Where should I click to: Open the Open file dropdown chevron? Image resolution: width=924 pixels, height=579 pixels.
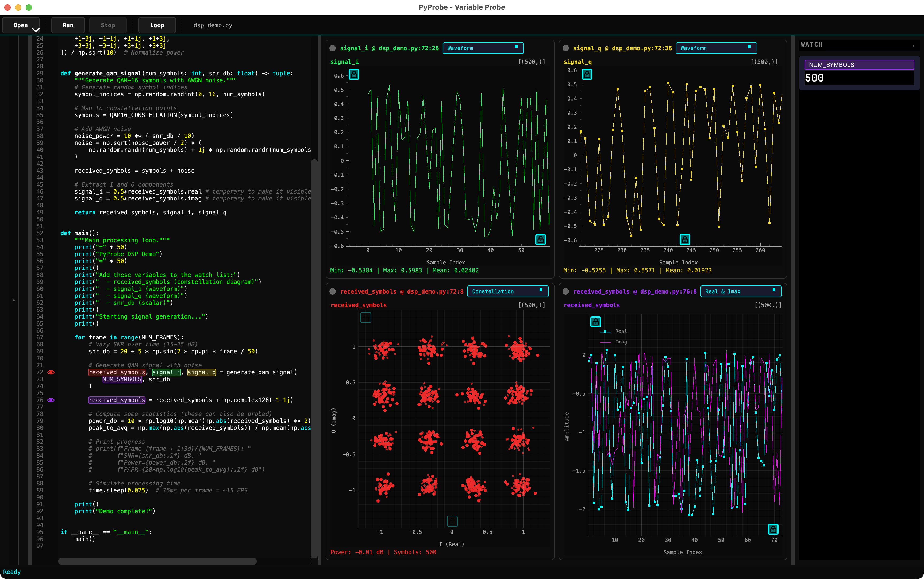(x=35, y=29)
